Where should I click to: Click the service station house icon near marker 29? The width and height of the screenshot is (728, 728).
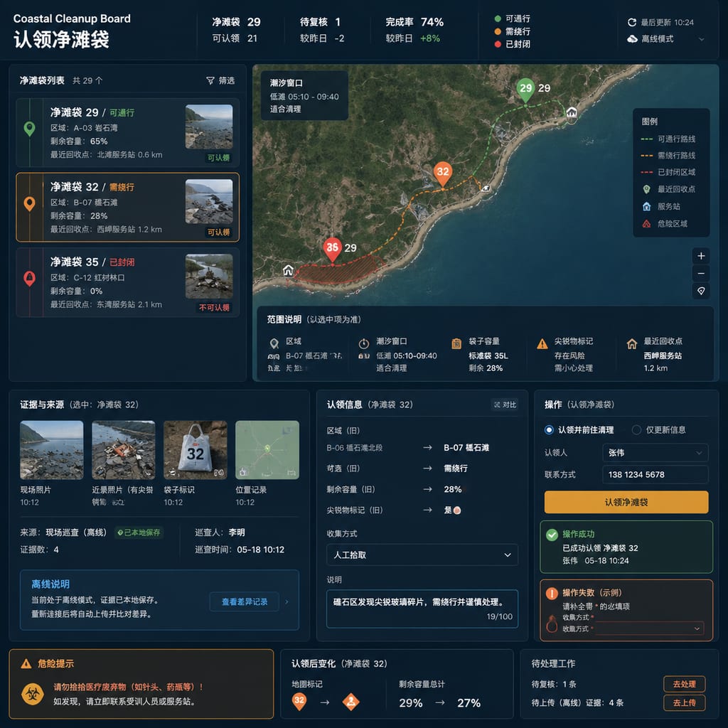click(572, 112)
